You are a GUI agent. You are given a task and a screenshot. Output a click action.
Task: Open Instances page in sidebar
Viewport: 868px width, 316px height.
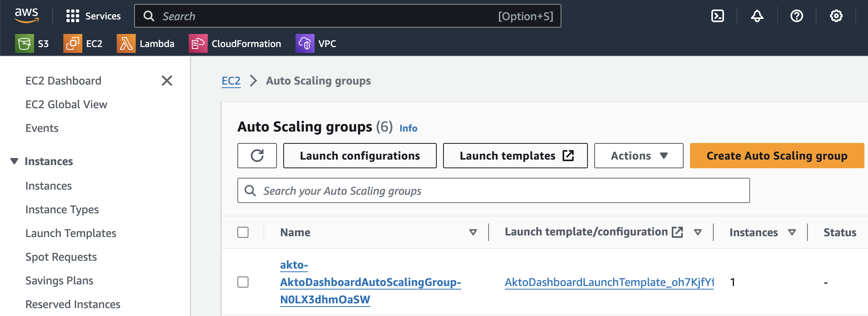48,186
